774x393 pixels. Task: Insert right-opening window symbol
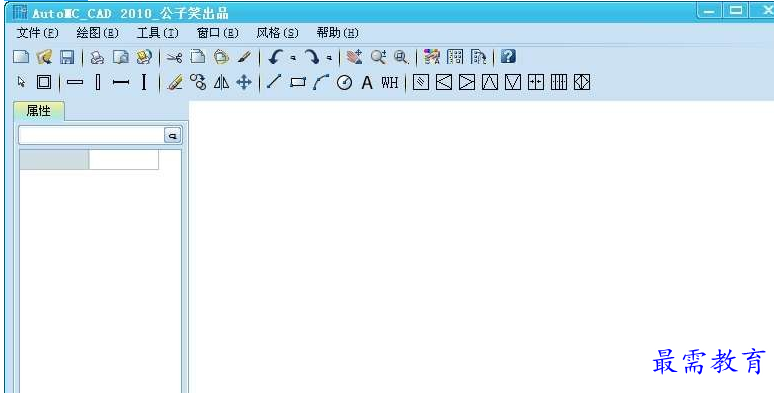point(466,82)
